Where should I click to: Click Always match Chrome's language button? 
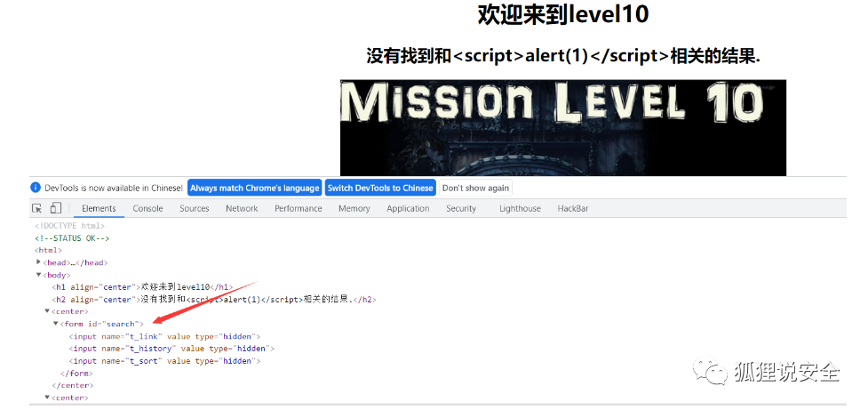(255, 188)
